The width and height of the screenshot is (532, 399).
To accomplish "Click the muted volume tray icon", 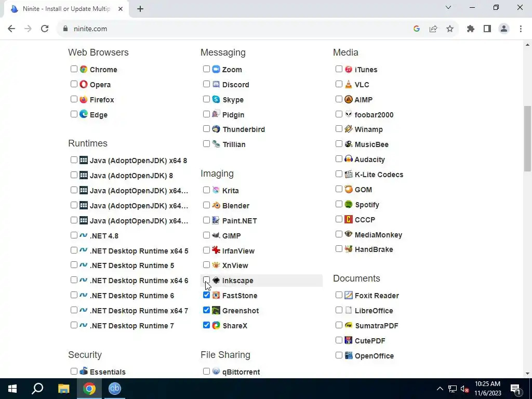I will pyautogui.click(x=464, y=389).
